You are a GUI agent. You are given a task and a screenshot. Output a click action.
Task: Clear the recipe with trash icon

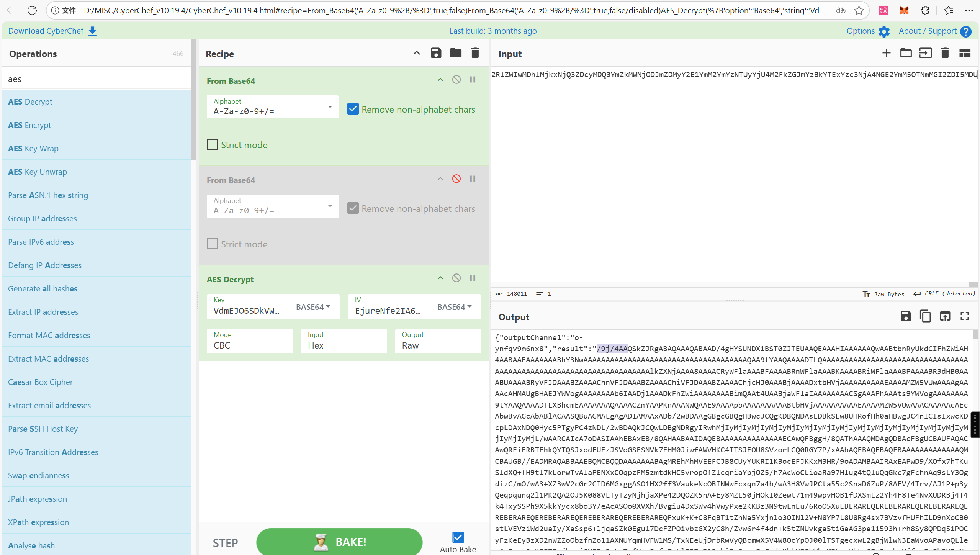pos(475,53)
